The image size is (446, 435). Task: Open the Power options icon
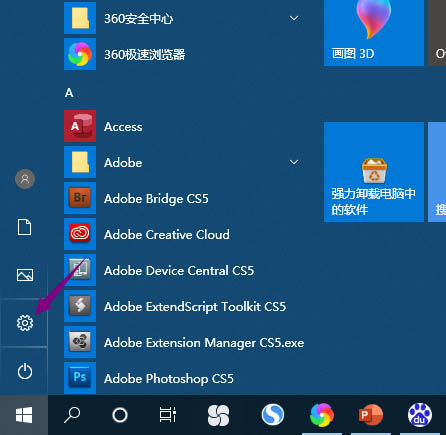(x=25, y=371)
